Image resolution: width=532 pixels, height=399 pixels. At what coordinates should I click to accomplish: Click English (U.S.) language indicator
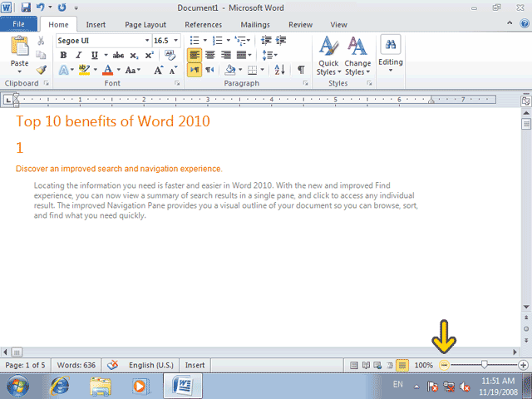(x=151, y=365)
